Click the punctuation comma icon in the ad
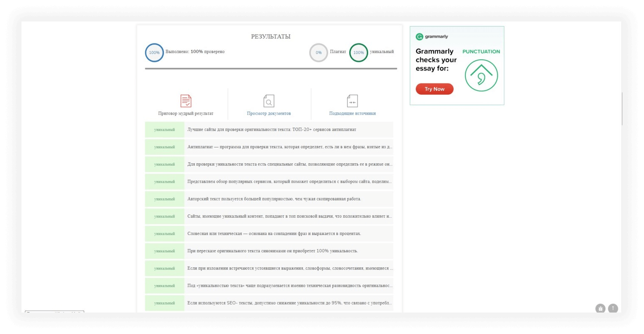The width and height of the screenshot is (644, 334). click(481, 75)
